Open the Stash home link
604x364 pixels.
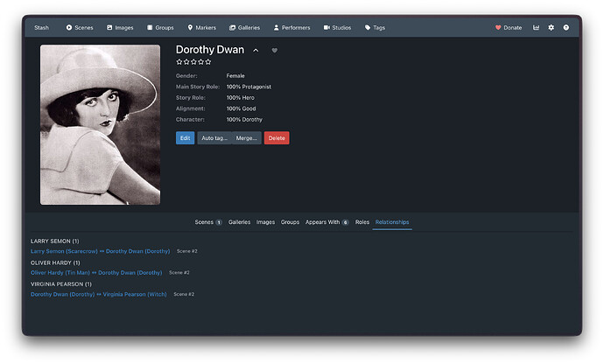pos(42,28)
